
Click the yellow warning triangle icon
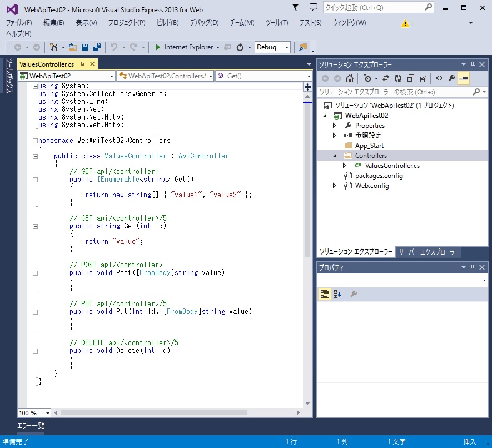405,23
